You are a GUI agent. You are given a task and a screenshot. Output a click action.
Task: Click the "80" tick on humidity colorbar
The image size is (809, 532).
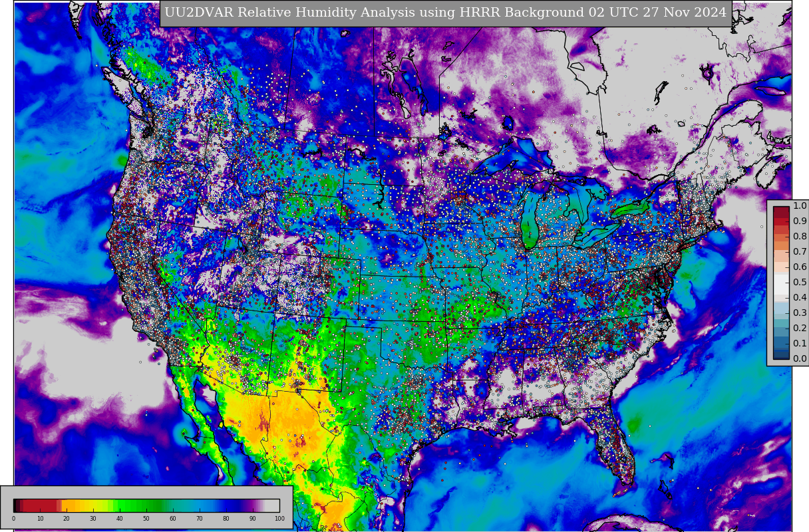click(226, 519)
